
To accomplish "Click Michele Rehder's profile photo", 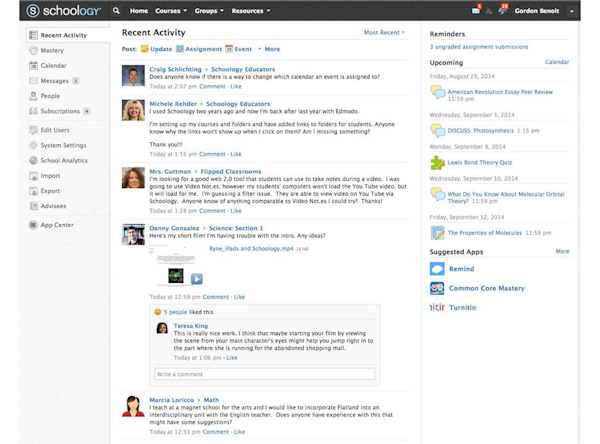I will click(x=133, y=110).
